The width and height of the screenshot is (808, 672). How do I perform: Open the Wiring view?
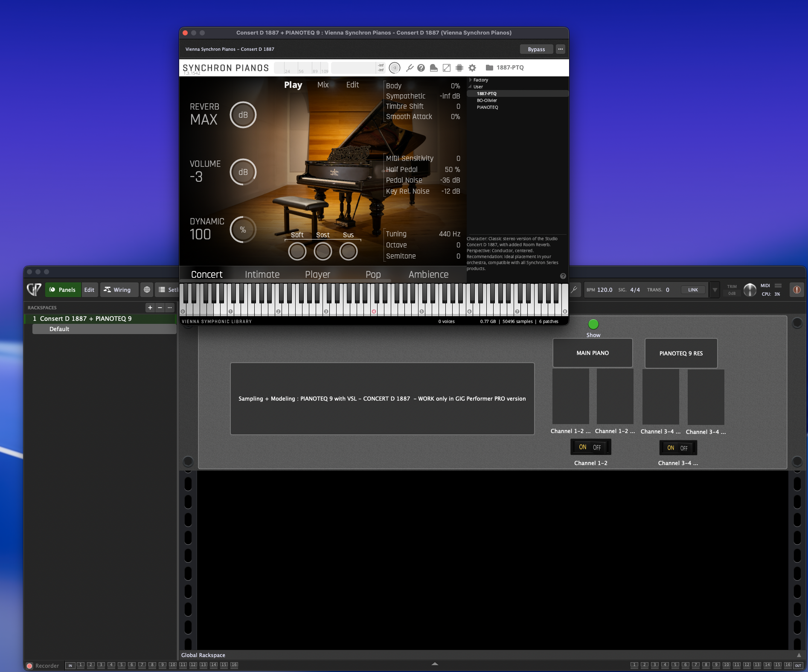point(119,290)
